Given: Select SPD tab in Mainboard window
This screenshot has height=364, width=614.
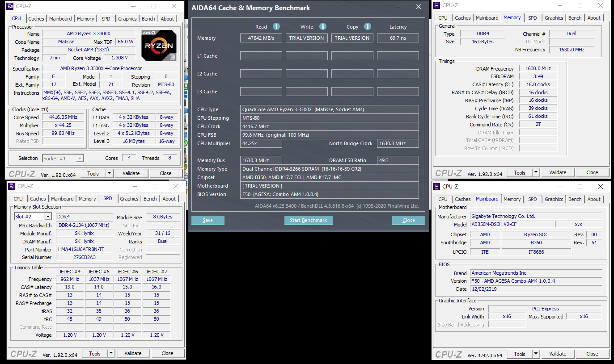Looking at the screenshot, I should pyautogui.click(x=533, y=199).
